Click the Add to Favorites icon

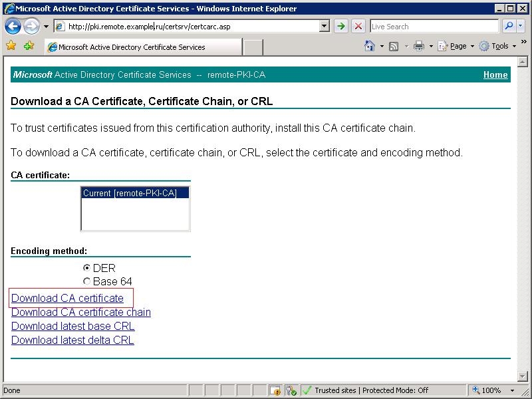[29, 45]
